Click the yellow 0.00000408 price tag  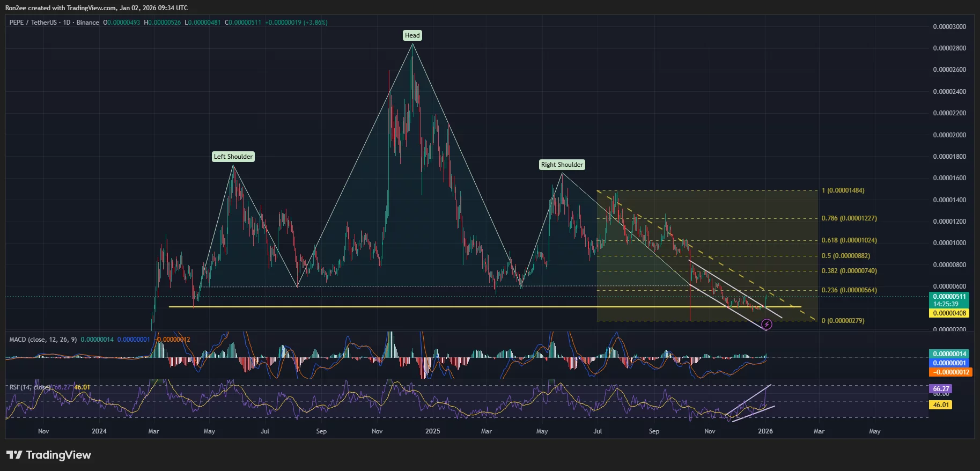tap(949, 313)
